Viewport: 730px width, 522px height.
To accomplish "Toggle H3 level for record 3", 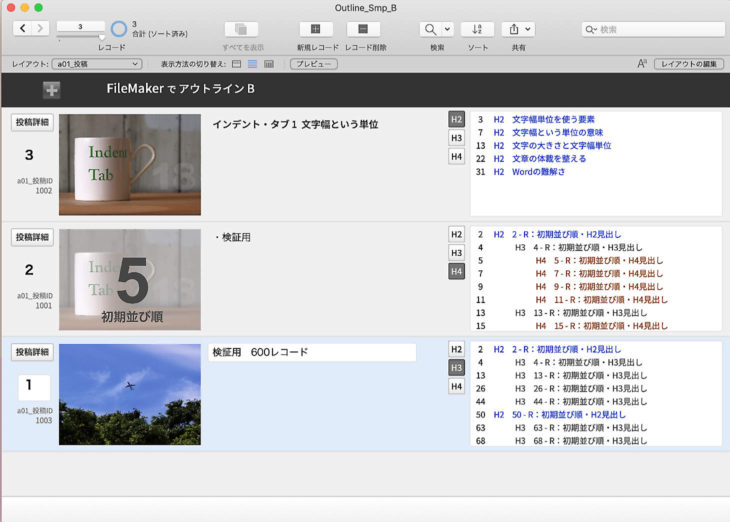I will click(456, 138).
